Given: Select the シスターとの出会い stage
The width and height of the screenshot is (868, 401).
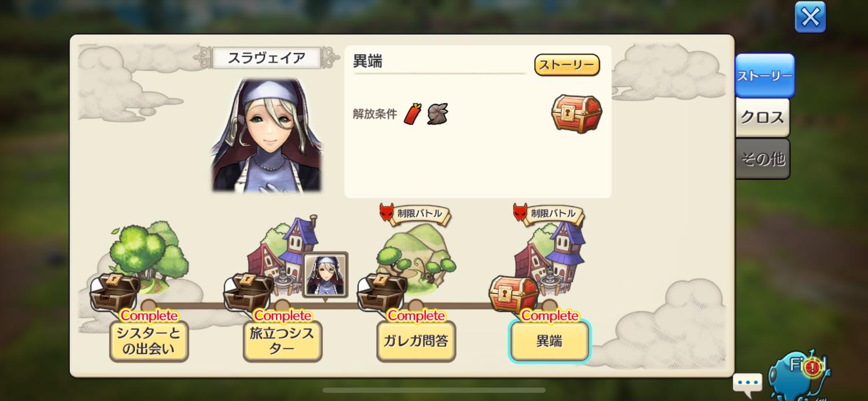Looking at the screenshot, I should (149, 341).
